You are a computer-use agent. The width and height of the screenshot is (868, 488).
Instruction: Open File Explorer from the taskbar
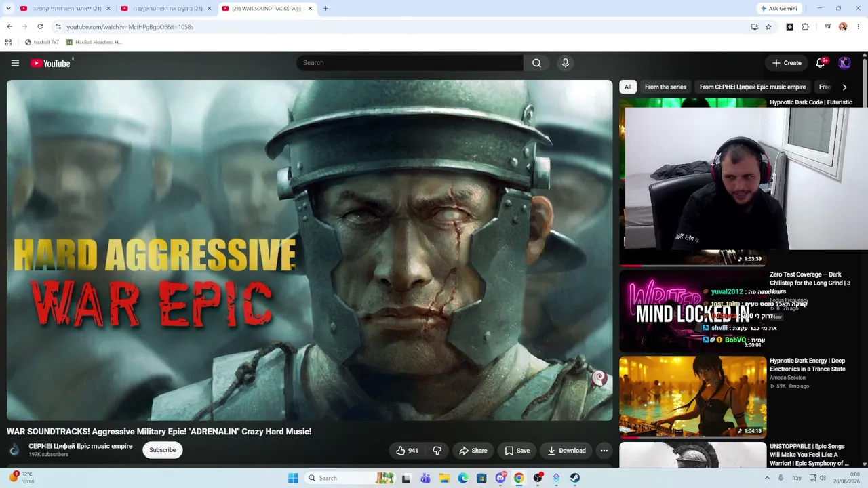(x=444, y=478)
